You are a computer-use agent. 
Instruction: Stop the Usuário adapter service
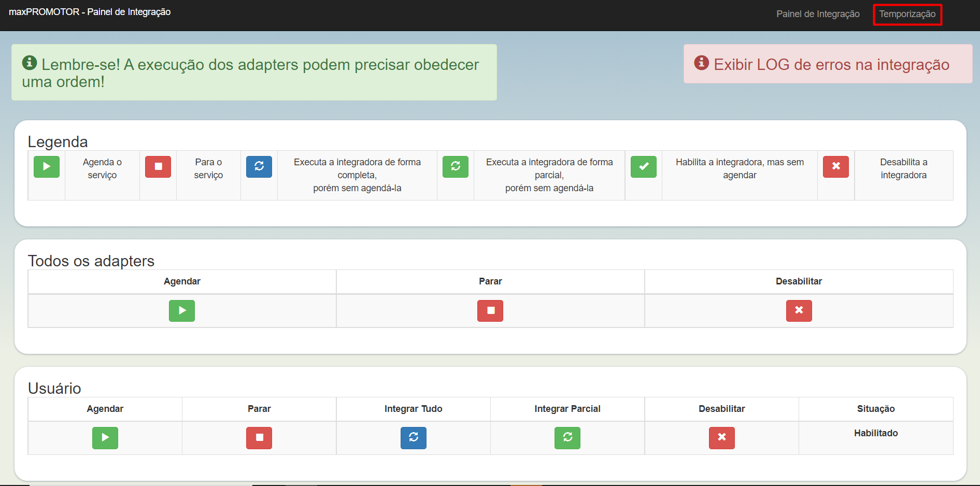[x=259, y=438]
